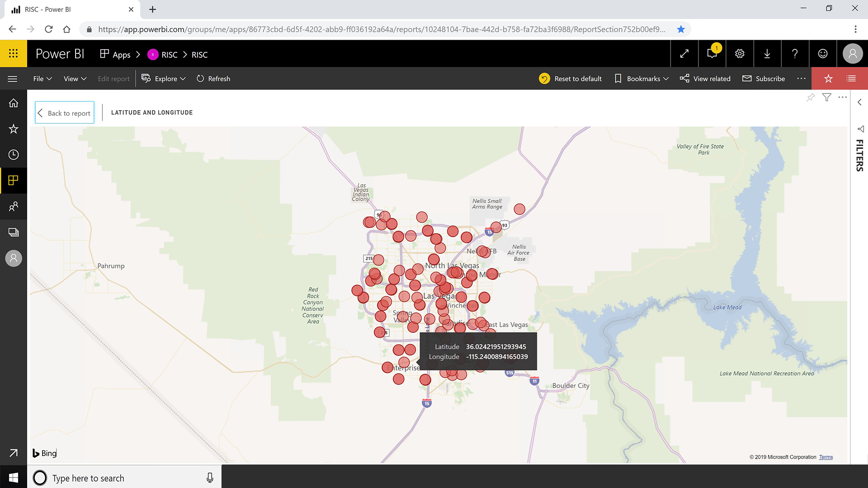This screenshot has width=868, height=488.
Task: Toggle the pin visual icon
Action: (x=811, y=97)
